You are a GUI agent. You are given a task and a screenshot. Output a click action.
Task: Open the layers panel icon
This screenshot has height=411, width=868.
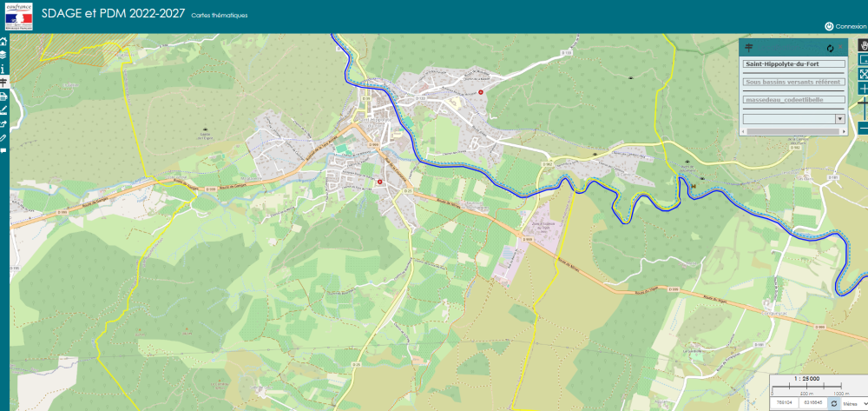(4, 54)
